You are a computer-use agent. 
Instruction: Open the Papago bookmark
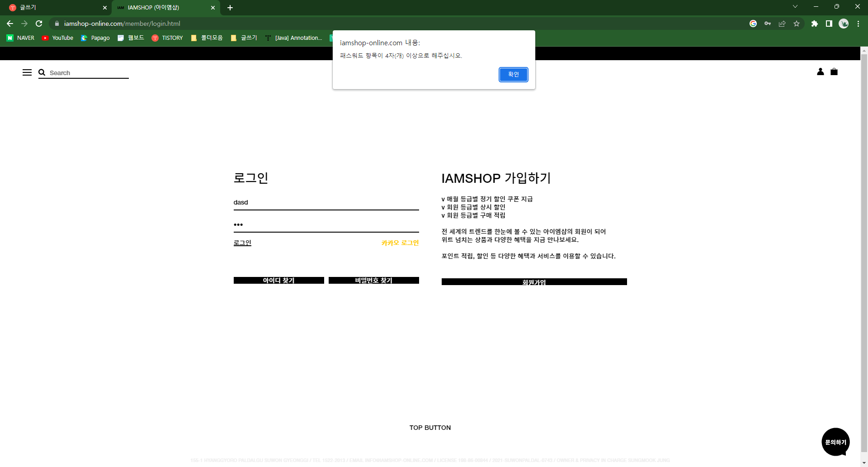pos(95,38)
